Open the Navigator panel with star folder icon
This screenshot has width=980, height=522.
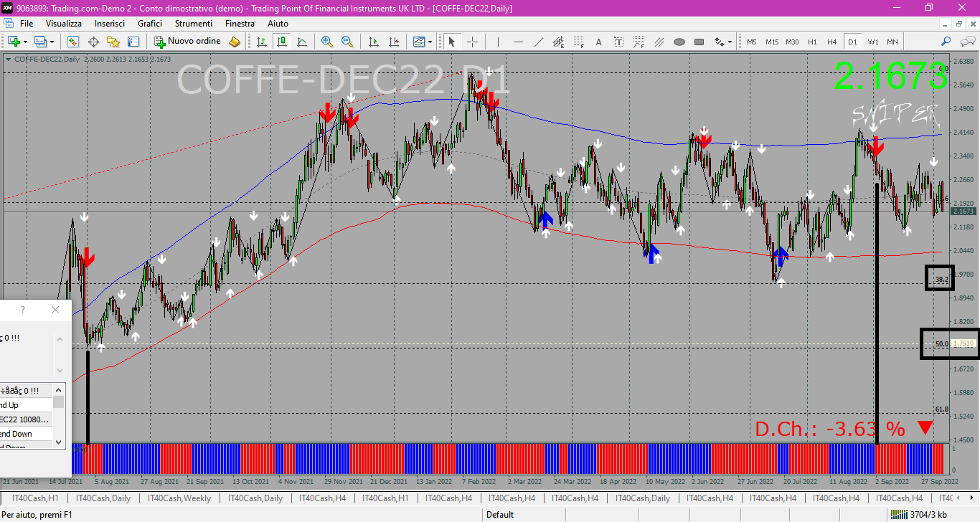tap(113, 42)
